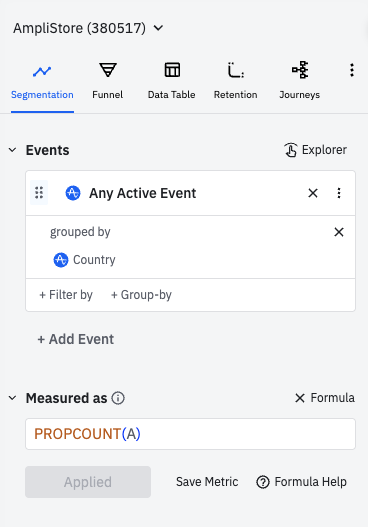Switch to Retention analysis
Screen dimensions: 368x527
[235, 81]
